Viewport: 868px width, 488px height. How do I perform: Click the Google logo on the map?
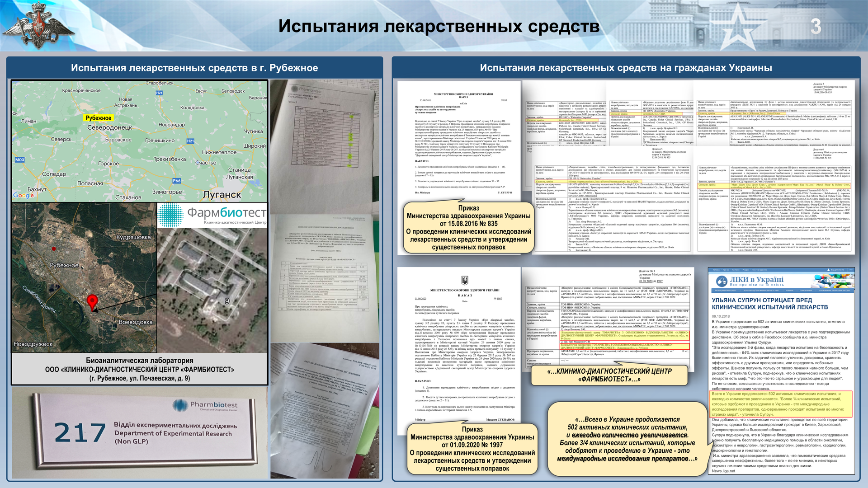(24, 195)
